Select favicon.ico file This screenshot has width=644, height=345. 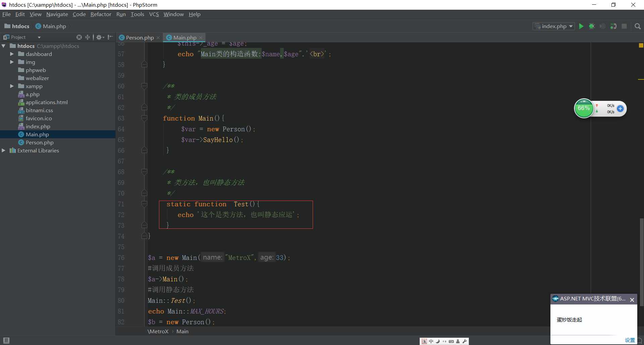coord(39,118)
